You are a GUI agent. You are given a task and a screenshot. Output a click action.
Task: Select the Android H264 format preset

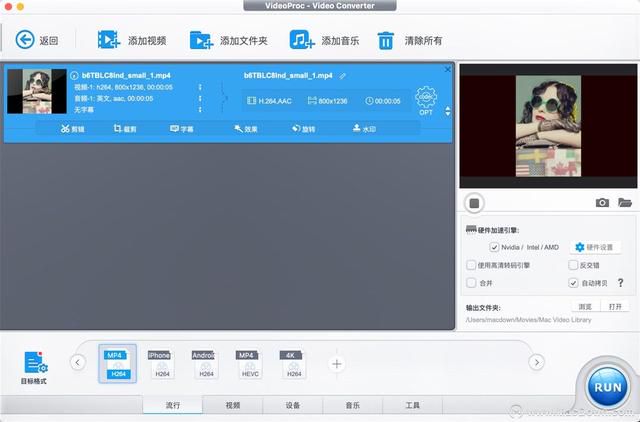coord(203,364)
